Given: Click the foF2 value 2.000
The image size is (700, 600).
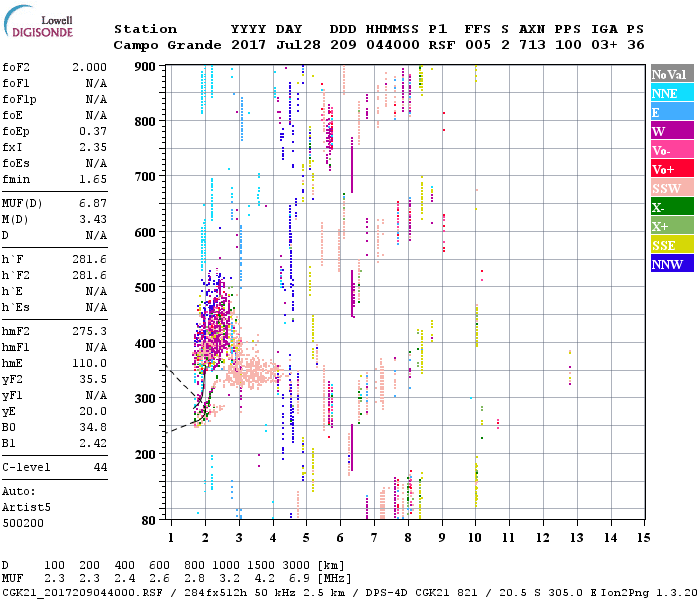Looking at the screenshot, I should coord(90,67).
